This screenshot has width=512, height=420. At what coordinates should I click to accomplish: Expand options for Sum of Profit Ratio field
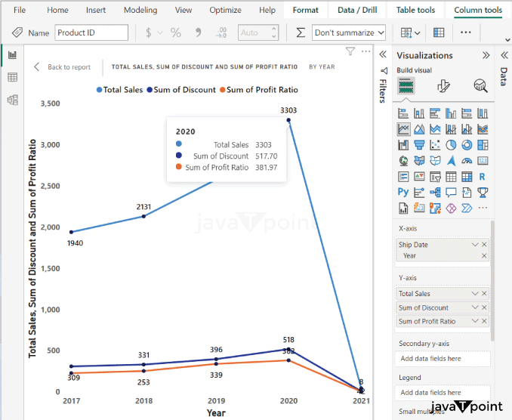(x=475, y=321)
